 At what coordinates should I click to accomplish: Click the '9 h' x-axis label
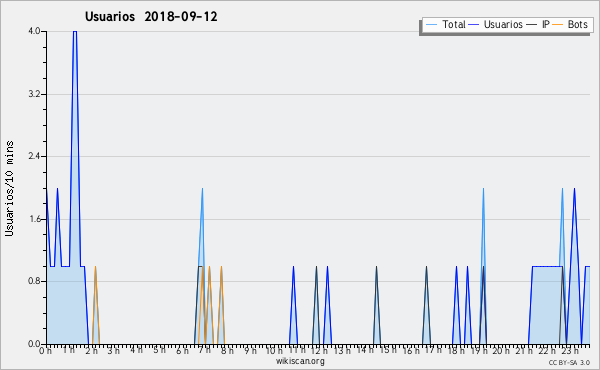tap(250, 351)
